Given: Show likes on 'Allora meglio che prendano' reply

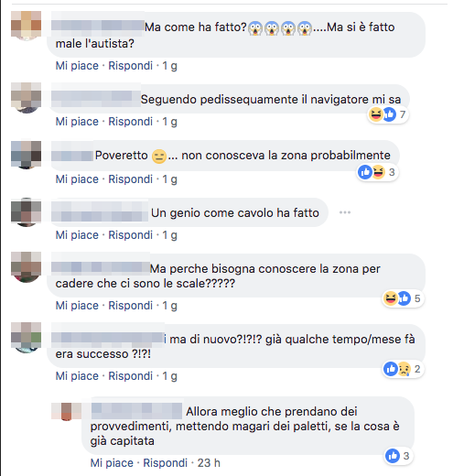Looking at the screenshot, I should tap(398, 456).
